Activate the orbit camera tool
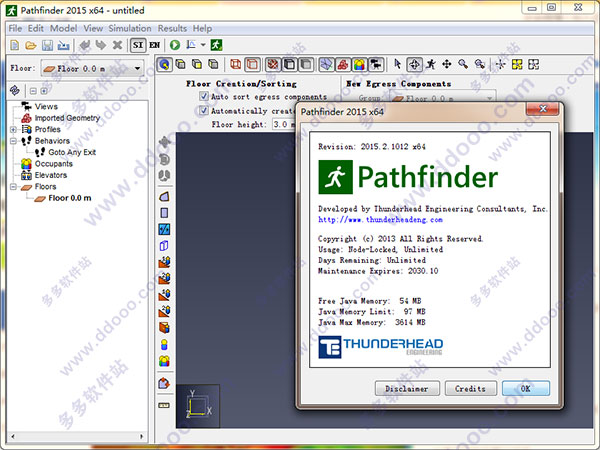This screenshot has height=450, width=600. point(414,64)
